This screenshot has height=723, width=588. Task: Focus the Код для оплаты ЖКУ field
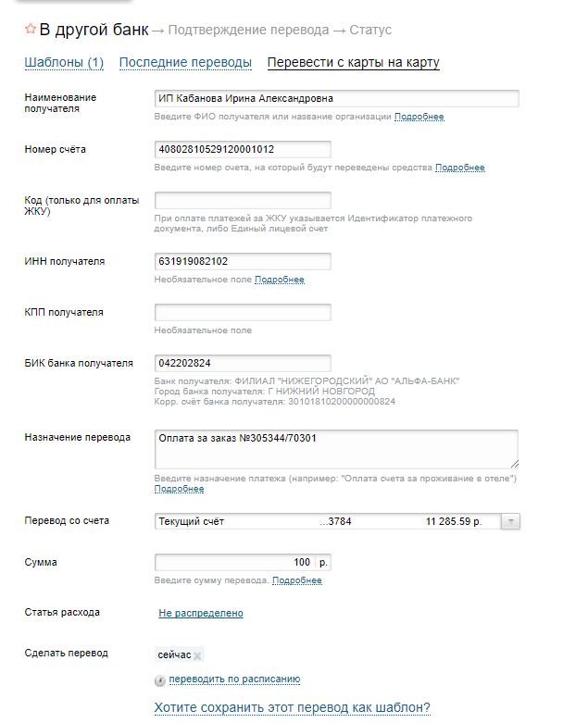[x=243, y=200]
